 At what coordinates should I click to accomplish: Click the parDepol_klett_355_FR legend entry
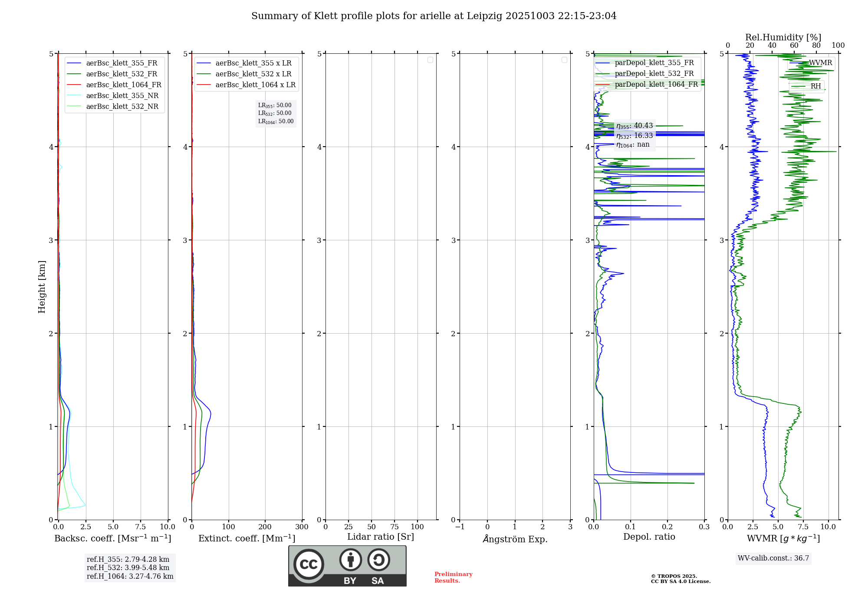[654, 63]
